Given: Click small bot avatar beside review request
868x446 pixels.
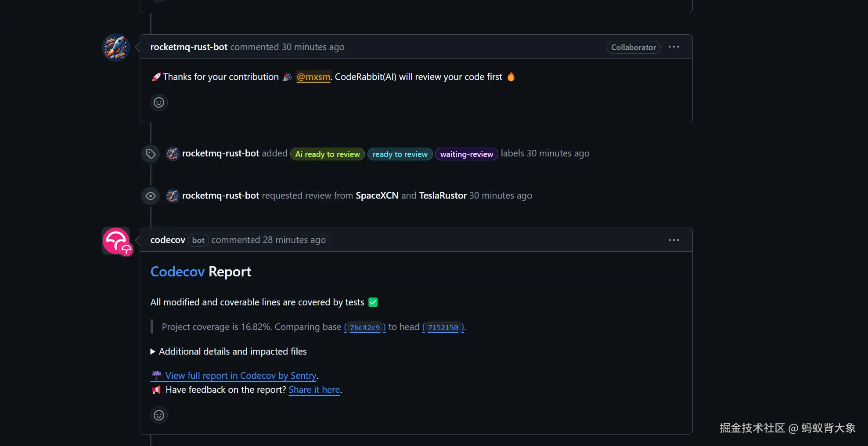Looking at the screenshot, I should [x=173, y=196].
